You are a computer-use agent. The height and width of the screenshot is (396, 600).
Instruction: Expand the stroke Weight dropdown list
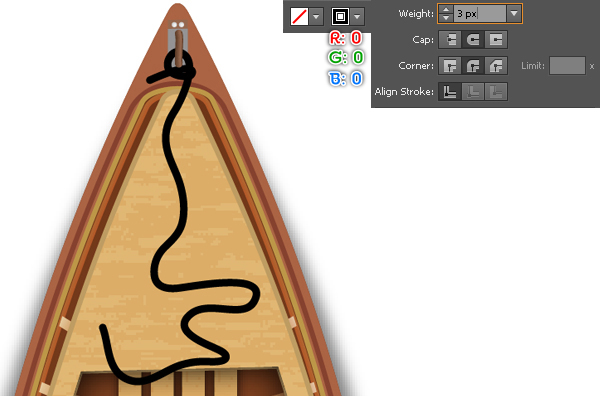(514, 14)
